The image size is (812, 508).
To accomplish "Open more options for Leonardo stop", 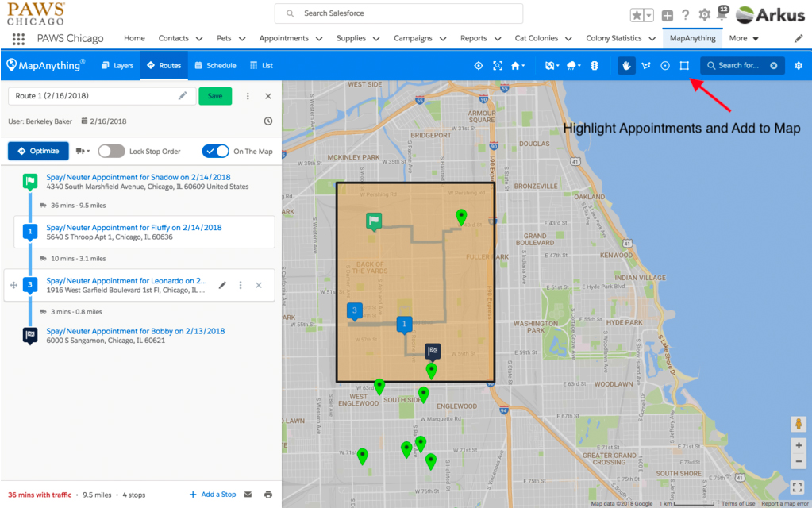I will coord(241,285).
